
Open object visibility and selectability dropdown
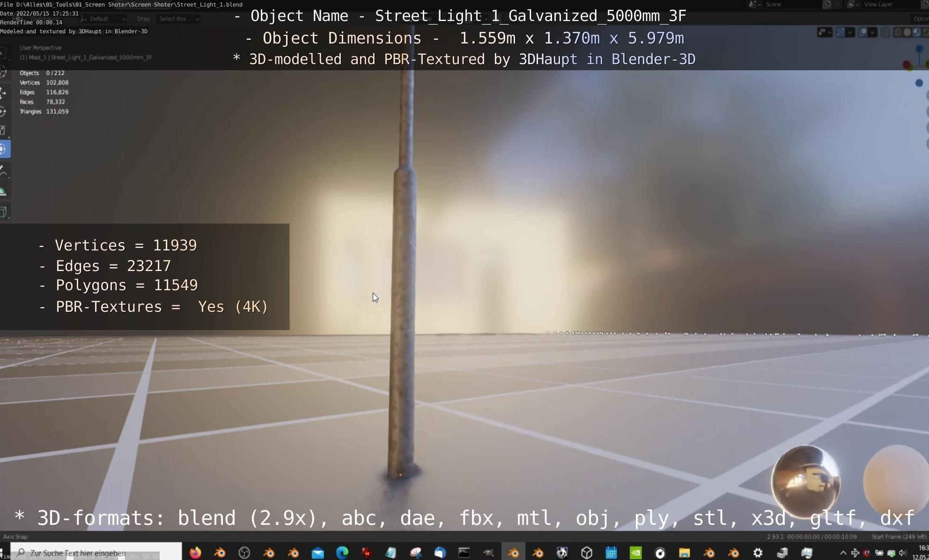pos(824,32)
